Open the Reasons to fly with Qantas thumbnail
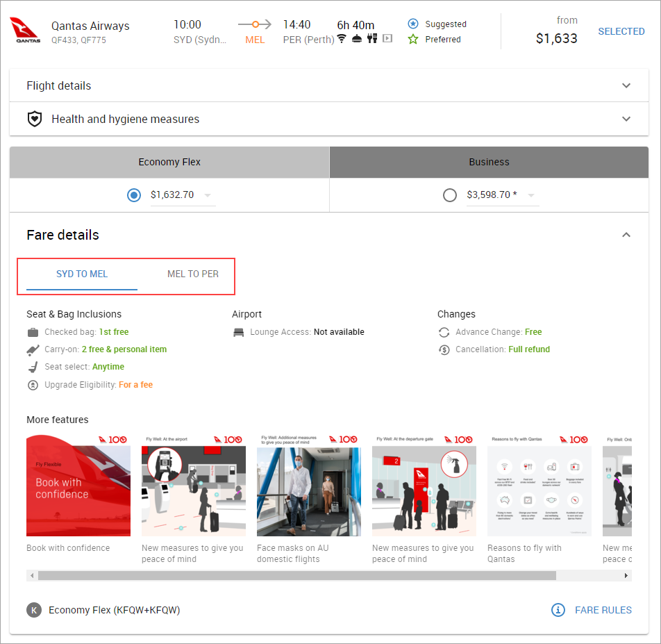Image resolution: width=661 pixels, height=644 pixels. (x=539, y=486)
